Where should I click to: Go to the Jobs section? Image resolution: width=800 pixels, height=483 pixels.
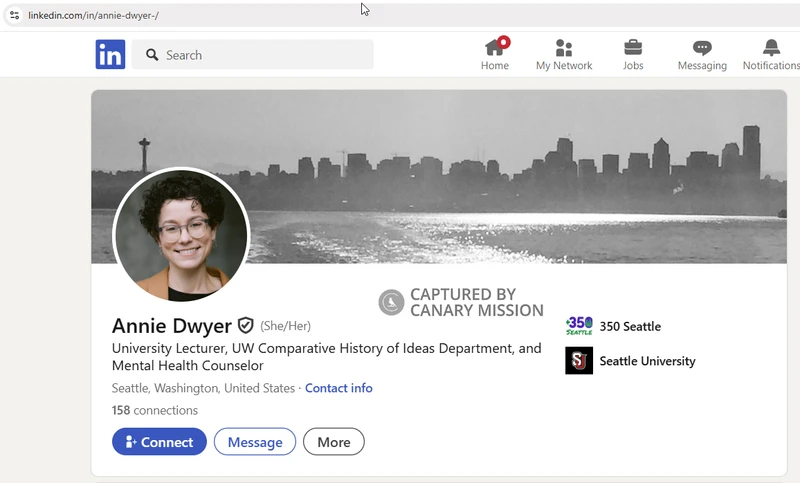[x=633, y=55]
